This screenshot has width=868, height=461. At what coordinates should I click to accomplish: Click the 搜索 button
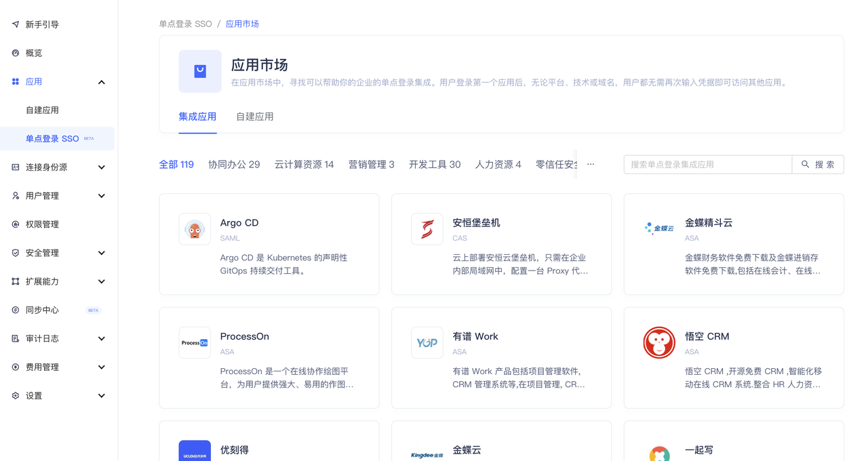point(818,164)
